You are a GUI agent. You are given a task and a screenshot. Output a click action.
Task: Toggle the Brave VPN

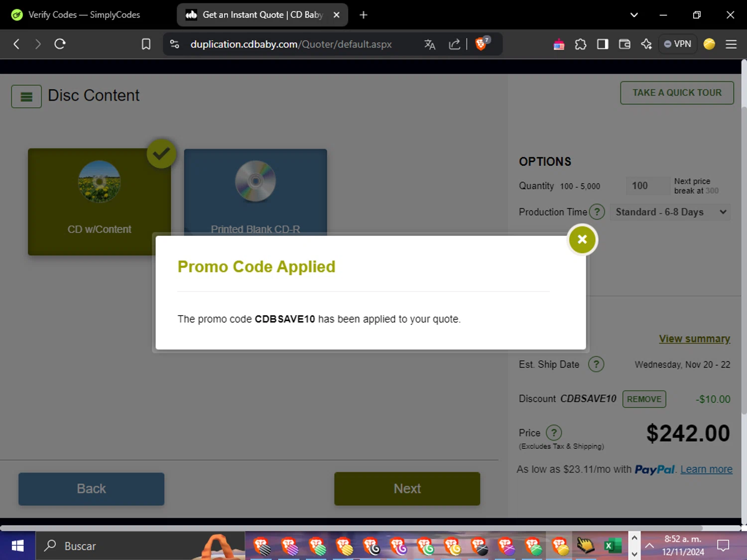pyautogui.click(x=677, y=44)
